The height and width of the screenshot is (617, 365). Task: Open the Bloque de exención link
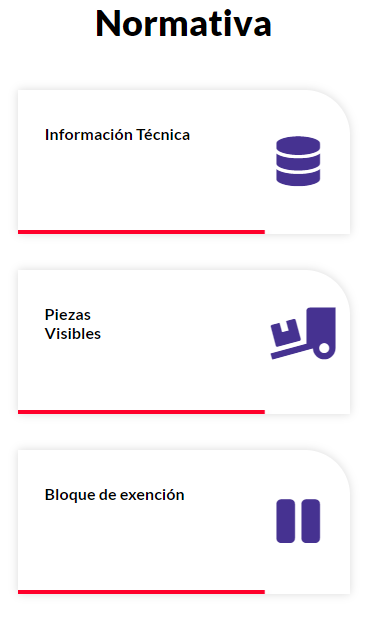coord(114,495)
